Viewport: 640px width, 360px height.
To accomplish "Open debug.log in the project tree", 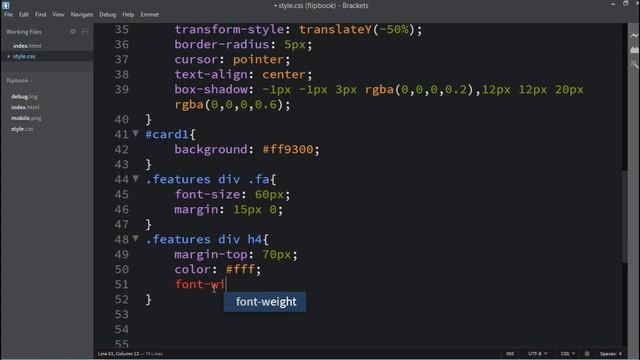I will [x=24, y=97].
